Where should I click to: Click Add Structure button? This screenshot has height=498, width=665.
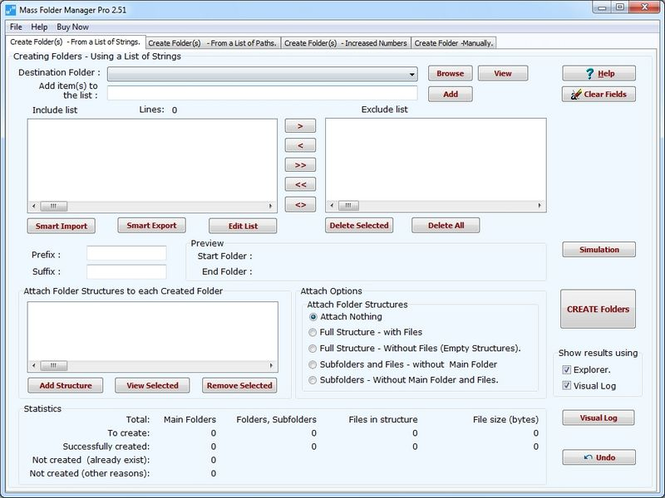[65, 385]
